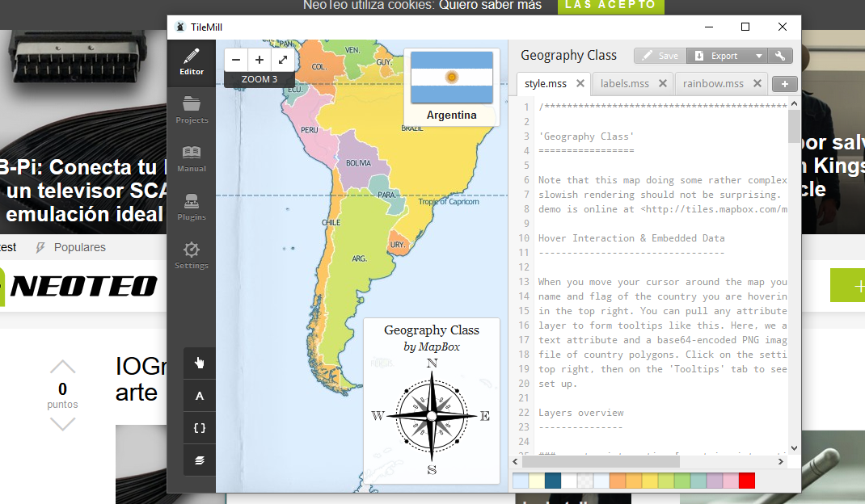The image size is (865, 504).
Task: Click the compass rose legend
Action: [x=432, y=416]
